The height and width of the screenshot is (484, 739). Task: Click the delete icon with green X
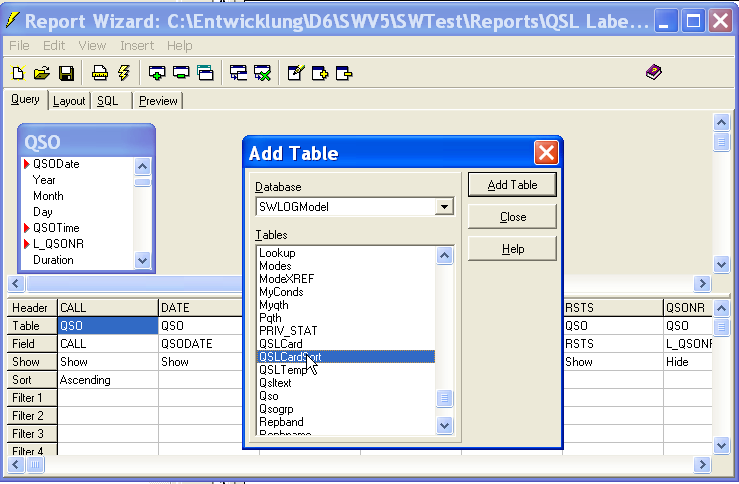(262, 73)
